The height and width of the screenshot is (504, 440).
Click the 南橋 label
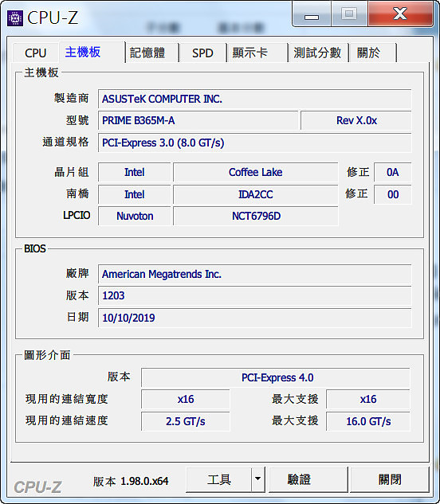[x=77, y=193]
